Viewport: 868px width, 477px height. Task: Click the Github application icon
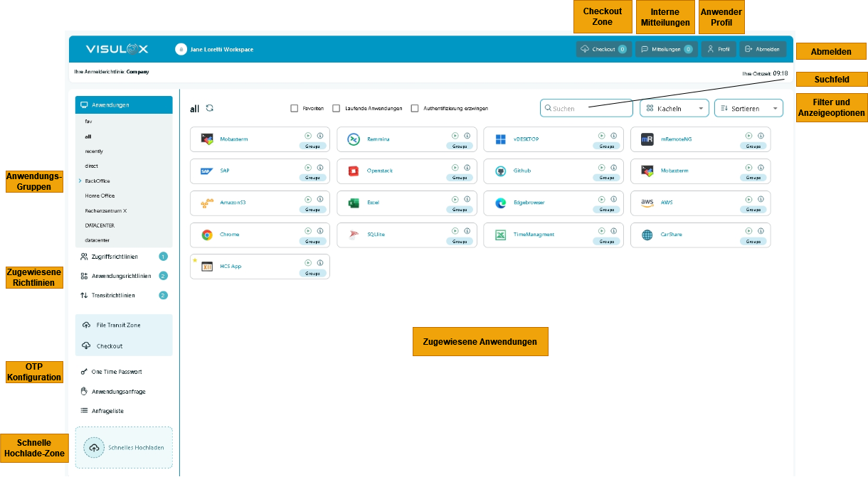(x=500, y=171)
